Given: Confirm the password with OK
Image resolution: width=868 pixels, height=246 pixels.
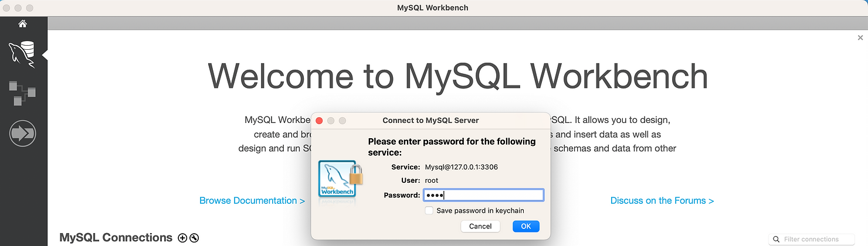Looking at the screenshot, I should (525, 226).
